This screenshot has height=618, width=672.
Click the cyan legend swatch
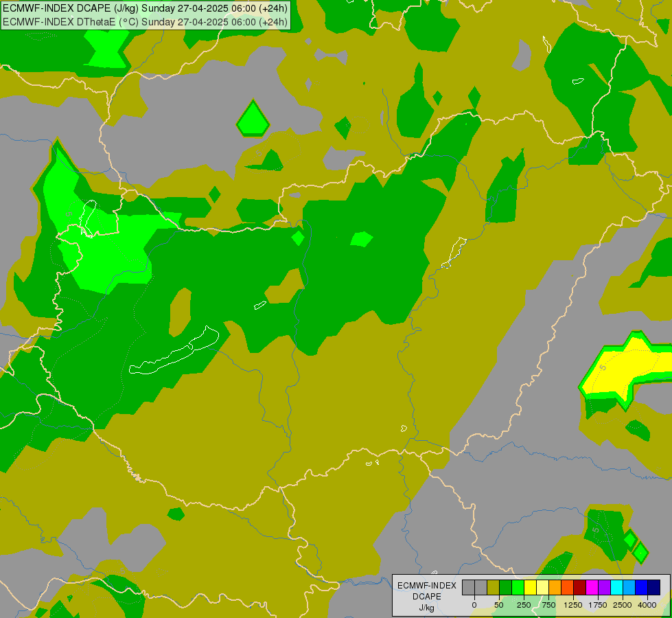click(616, 588)
